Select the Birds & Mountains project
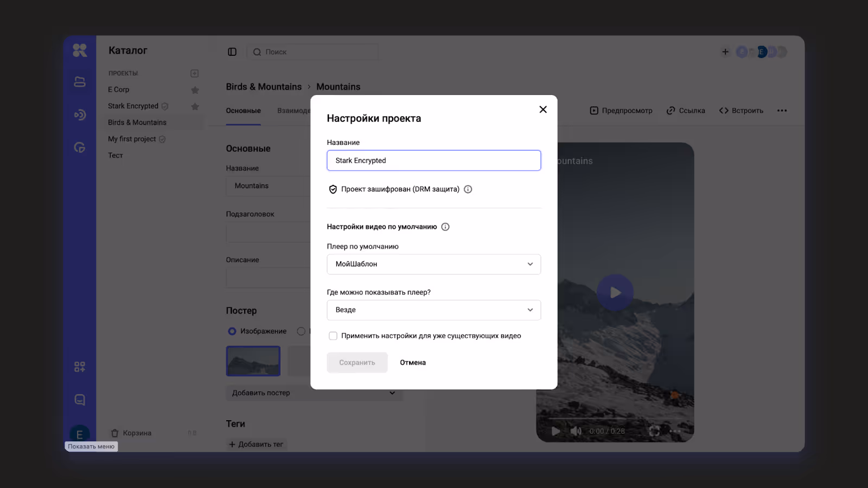The height and width of the screenshot is (488, 868). [137, 123]
